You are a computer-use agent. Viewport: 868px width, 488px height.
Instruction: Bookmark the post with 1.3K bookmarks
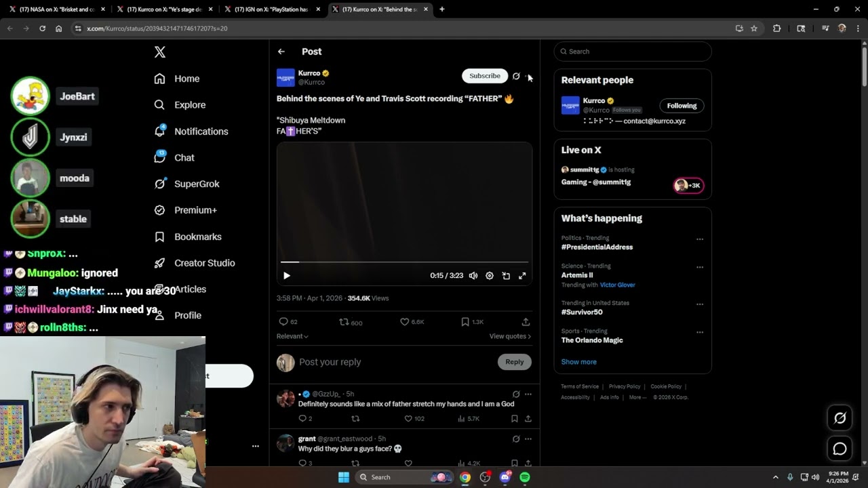(472, 322)
